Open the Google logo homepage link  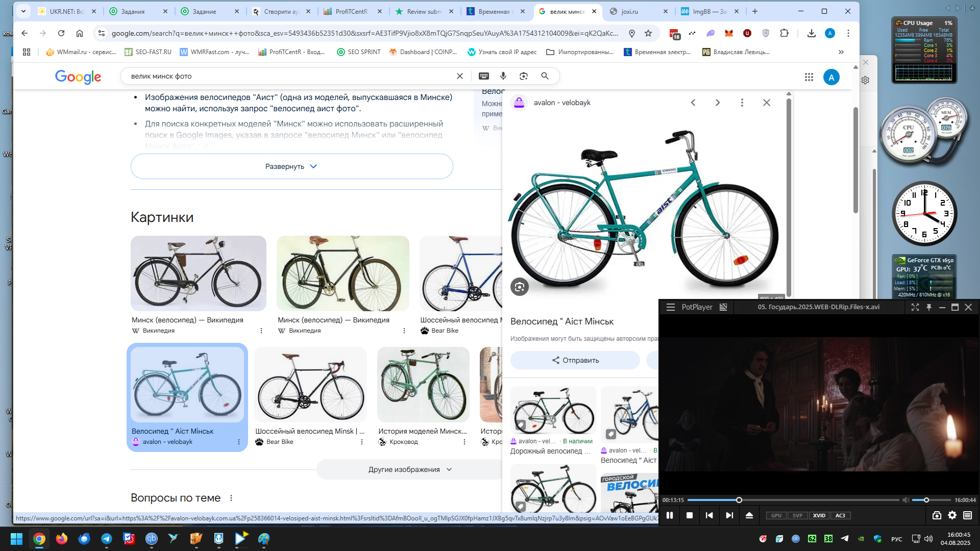pyautogui.click(x=78, y=77)
